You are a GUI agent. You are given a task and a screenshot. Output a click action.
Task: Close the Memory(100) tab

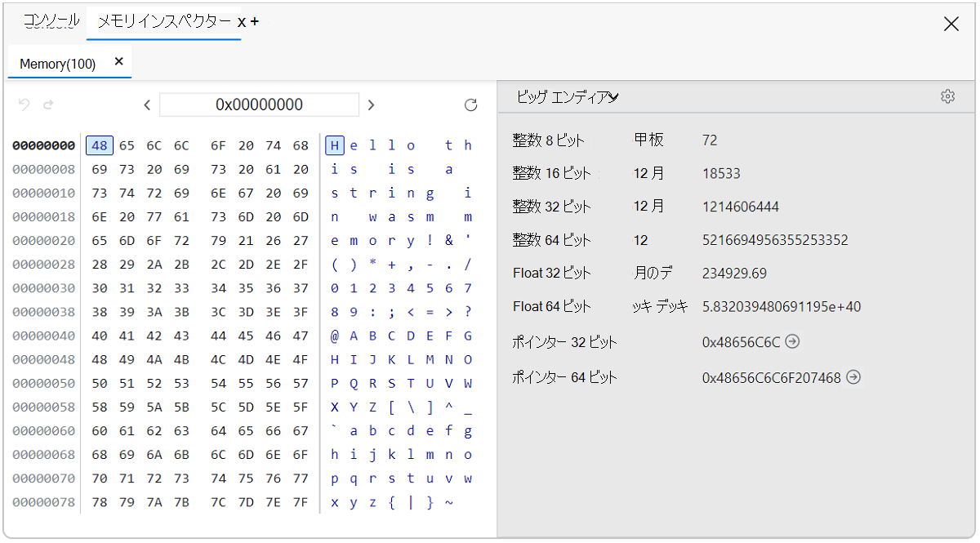[x=118, y=60]
